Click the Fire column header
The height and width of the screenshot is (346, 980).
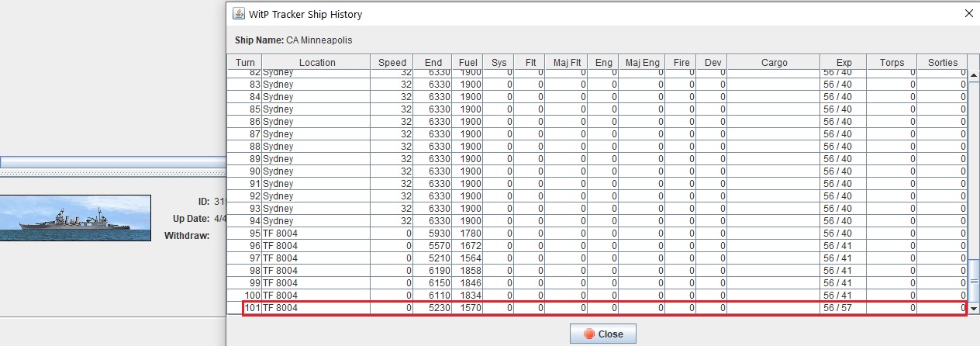click(682, 63)
